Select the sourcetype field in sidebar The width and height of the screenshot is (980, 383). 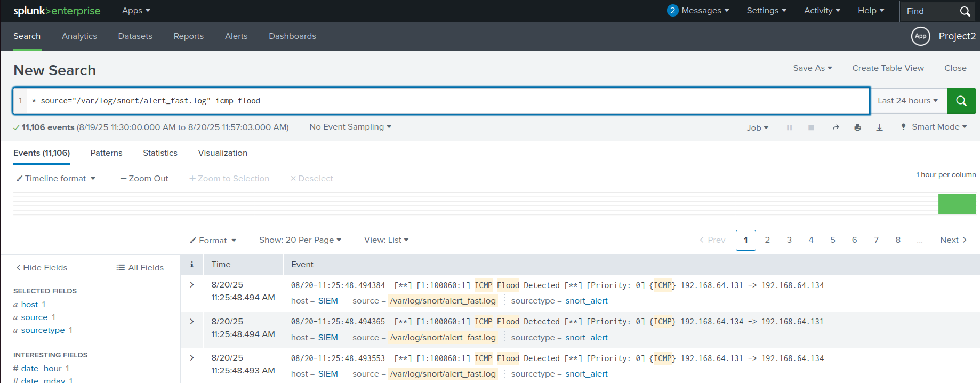(x=43, y=330)
